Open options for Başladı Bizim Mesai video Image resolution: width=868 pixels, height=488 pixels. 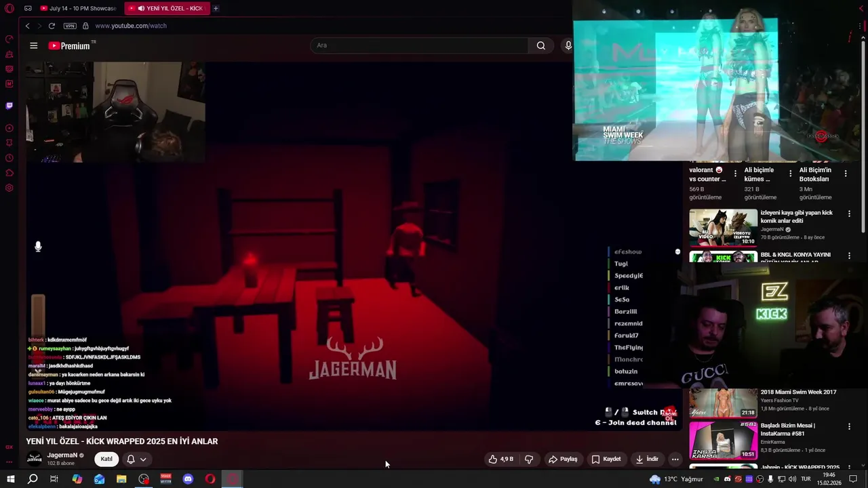click(x=849, y=426)
